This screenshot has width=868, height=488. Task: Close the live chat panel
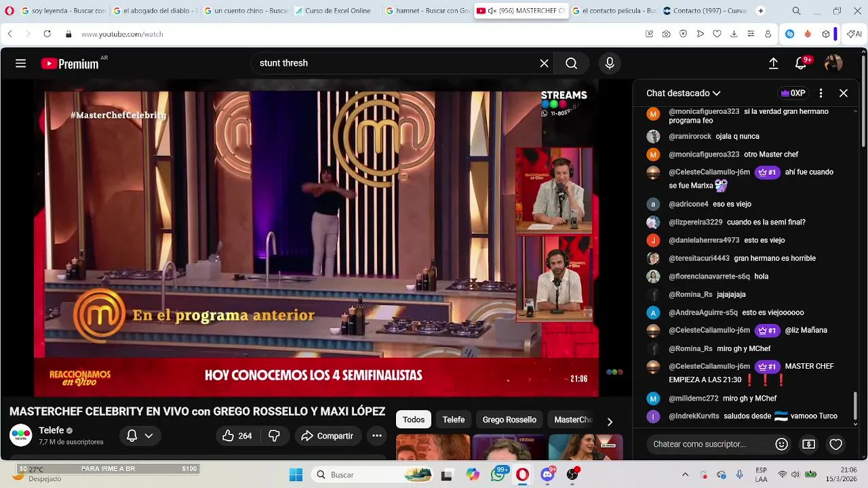coord(844,93)
